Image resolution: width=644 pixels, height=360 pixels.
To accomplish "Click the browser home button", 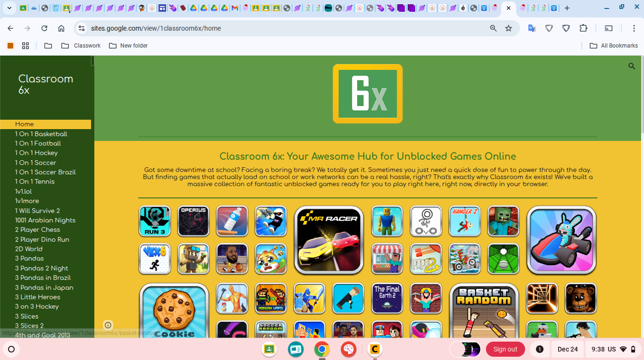I will click(x=61, y=28).
